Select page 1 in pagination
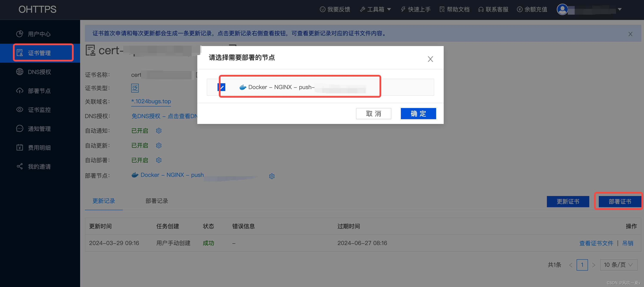Screen dimensions: 644x287 point(582,265)
